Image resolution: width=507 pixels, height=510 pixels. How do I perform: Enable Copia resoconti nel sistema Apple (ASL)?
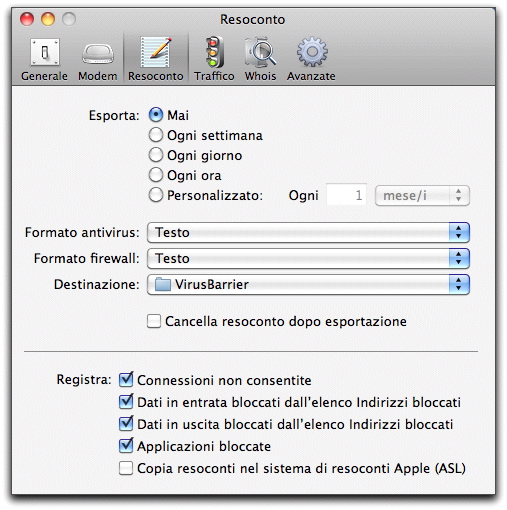[126, 468]
